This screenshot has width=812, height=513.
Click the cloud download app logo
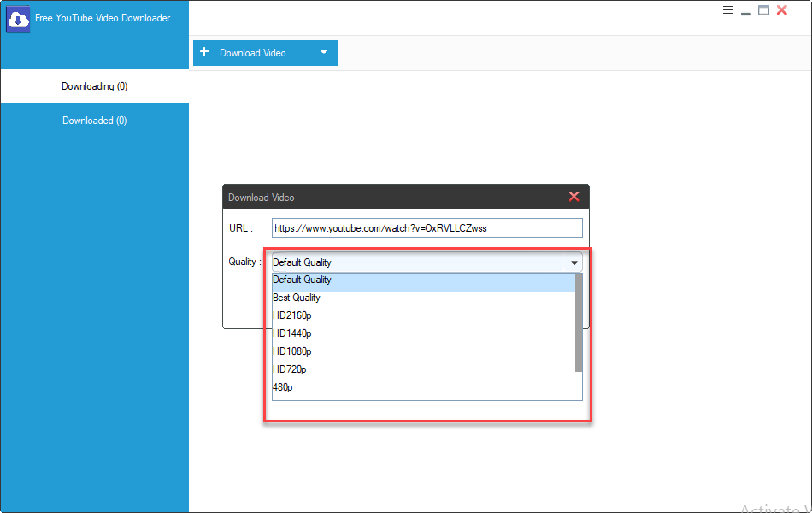19,19
